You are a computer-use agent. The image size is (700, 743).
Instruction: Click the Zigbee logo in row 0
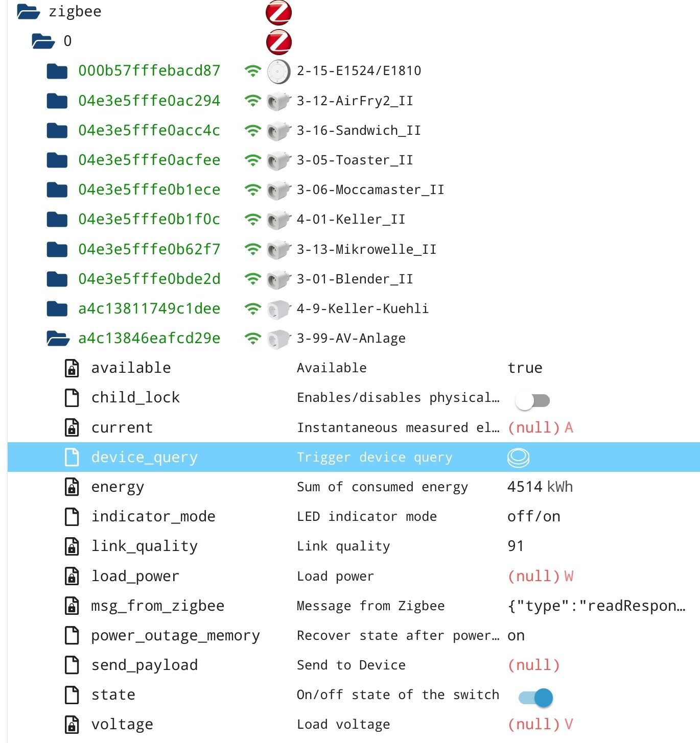279,42
